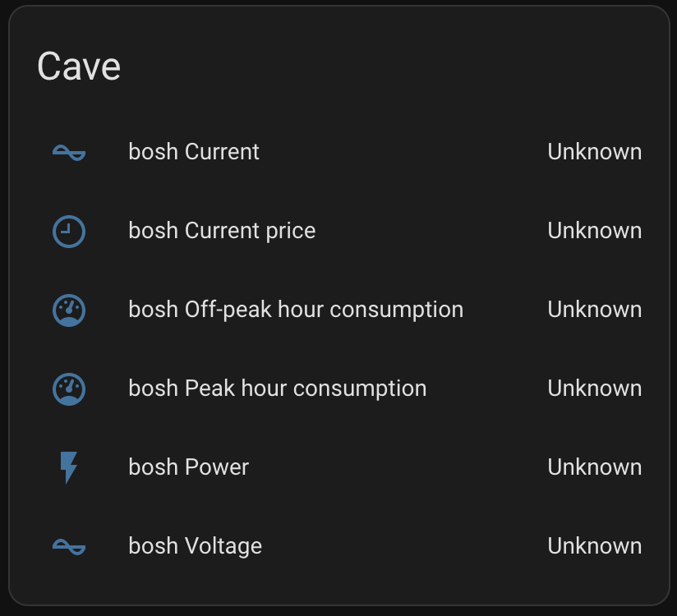677x616 pixels.
Task: Click the Unknown state of bosh Voltage
Action: 595,546
